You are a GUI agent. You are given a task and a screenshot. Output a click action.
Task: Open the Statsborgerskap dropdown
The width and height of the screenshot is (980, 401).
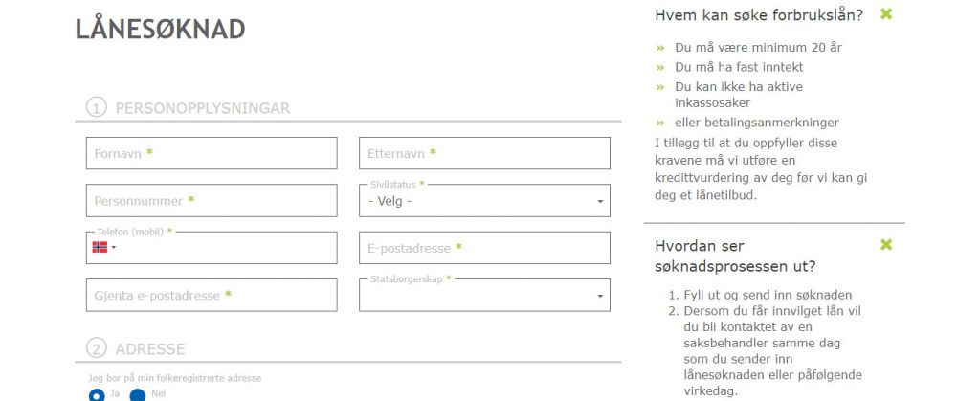click(x=484, y=296)
